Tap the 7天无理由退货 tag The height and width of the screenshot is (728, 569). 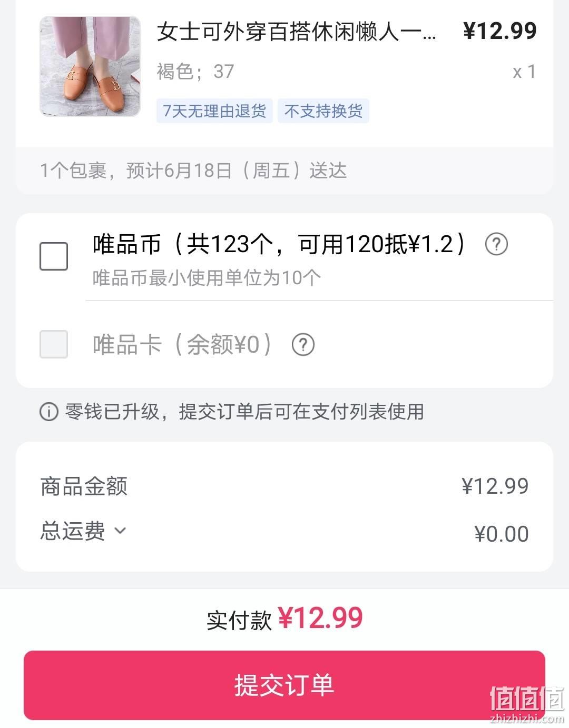pyautogui.click(x=214, y=111)
